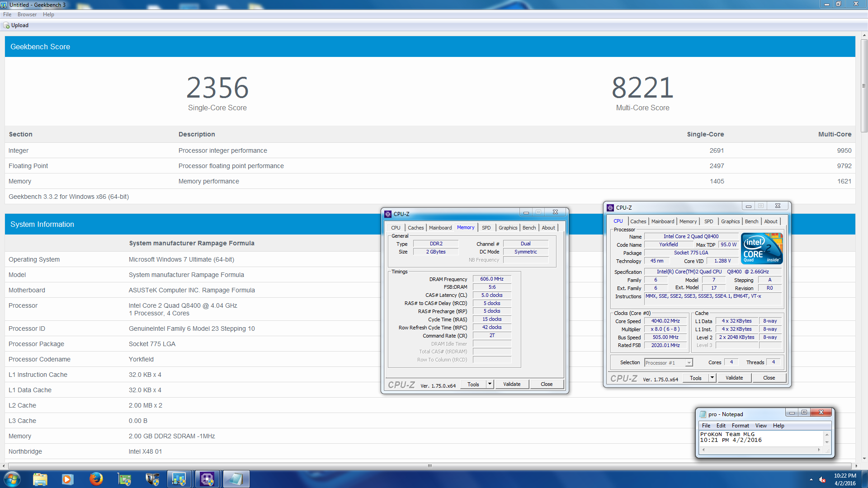The width and height of the screenshot is (868, 488).
Task: Click the CPU-Z icon in CPU window title bar
Action: point(610,208)
